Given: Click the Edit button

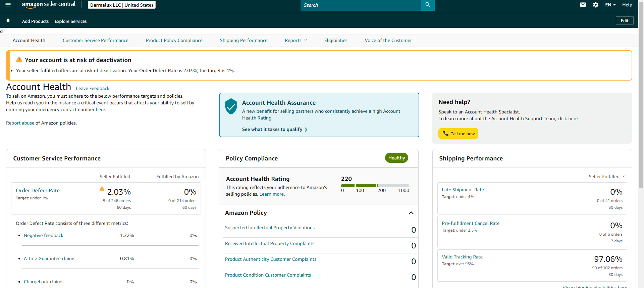Looking at the screenshot, I should [625, 20].
